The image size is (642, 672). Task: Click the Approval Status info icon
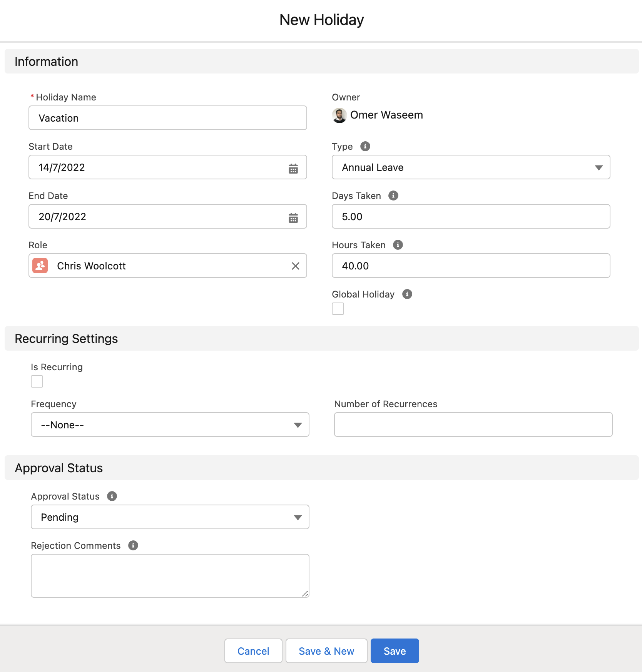click(x=112, y=496)
